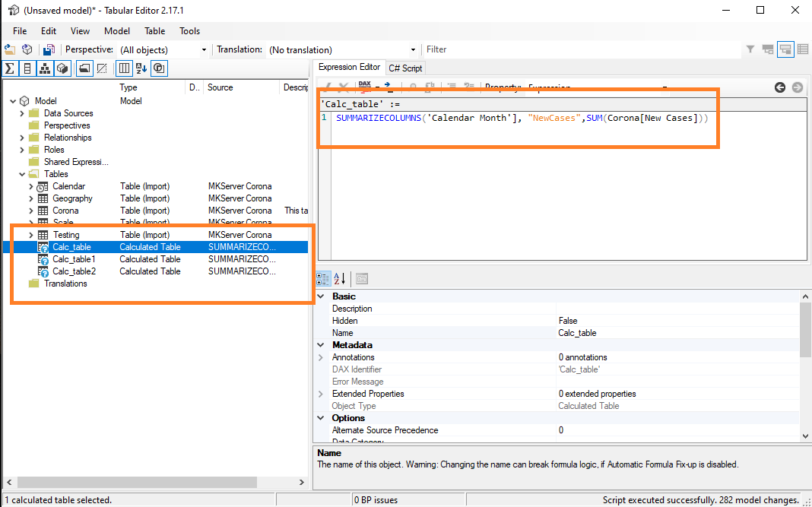The width and height of the screenshot is (812, 507).
Task: Expand the Relationships folder
Action: [x=22, y=138]
